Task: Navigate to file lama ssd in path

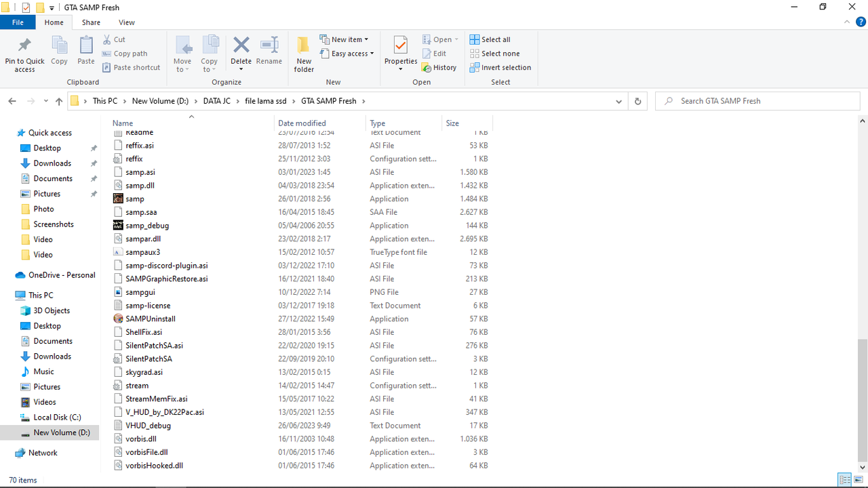Action: pos(266,101)
